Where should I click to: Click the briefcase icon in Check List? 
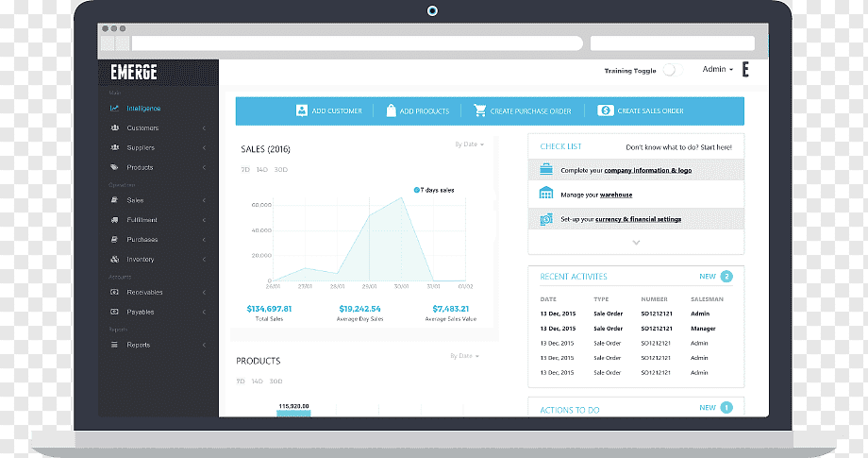545,170
